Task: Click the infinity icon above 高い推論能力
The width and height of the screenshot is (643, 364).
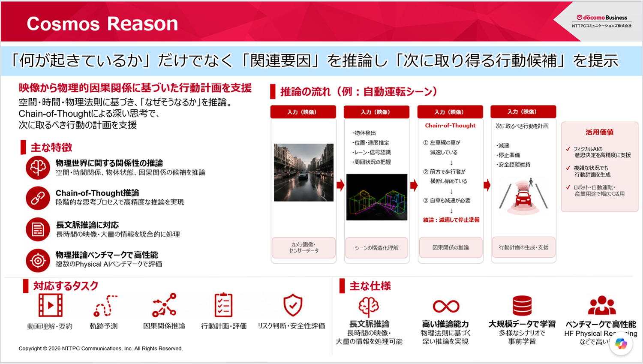Action: [x=446, y=306]
